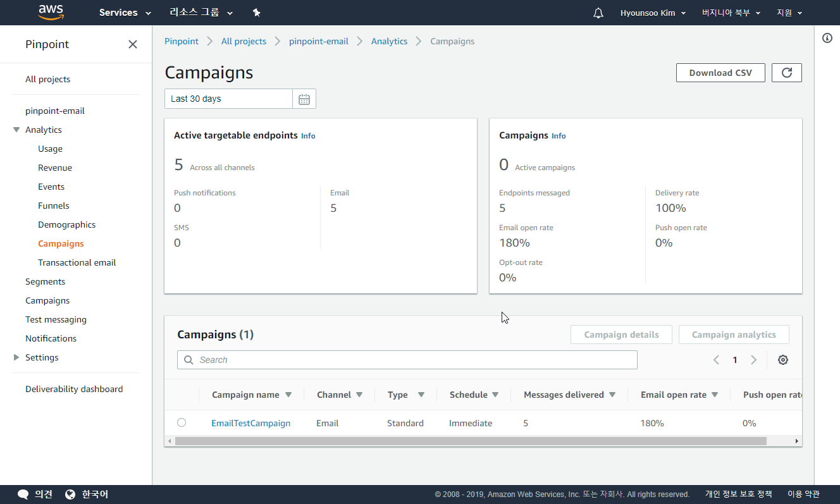
Task: Select Campaigns under Analytics in sidebar
Action: pos(61,243)
